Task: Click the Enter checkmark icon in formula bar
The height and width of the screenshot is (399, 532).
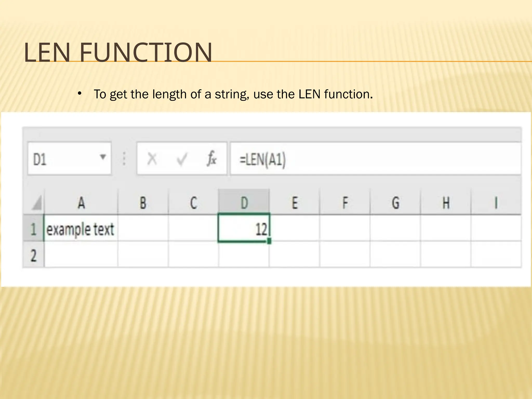Action: point(182,159)
